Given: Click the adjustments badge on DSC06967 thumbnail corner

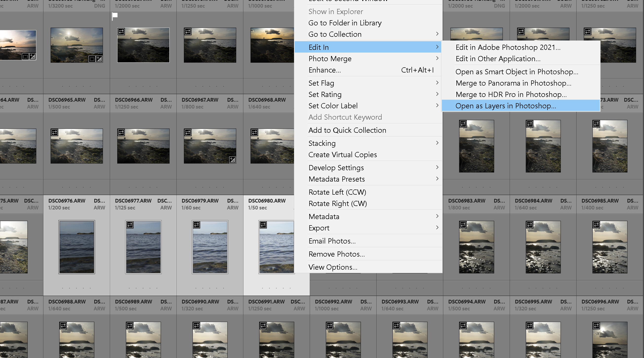Looking at the screenshot, I should pyautogui.click(x=232, y=160).
